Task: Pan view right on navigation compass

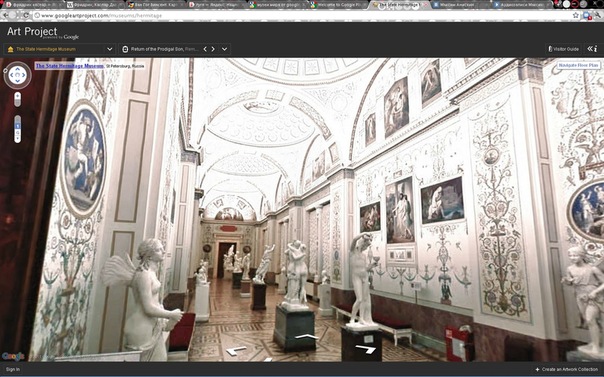Action: tap(24, 75)
